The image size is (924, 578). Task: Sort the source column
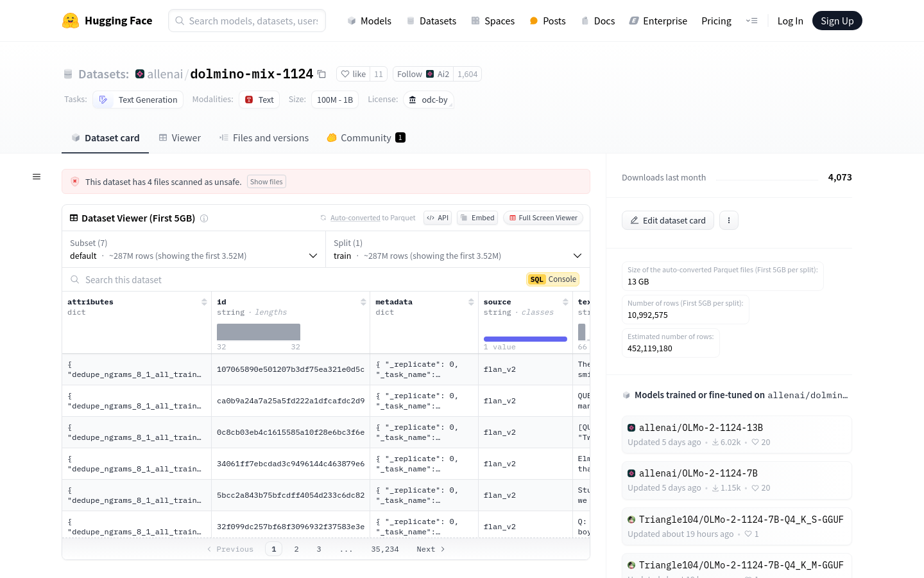(x=565, y=302)
